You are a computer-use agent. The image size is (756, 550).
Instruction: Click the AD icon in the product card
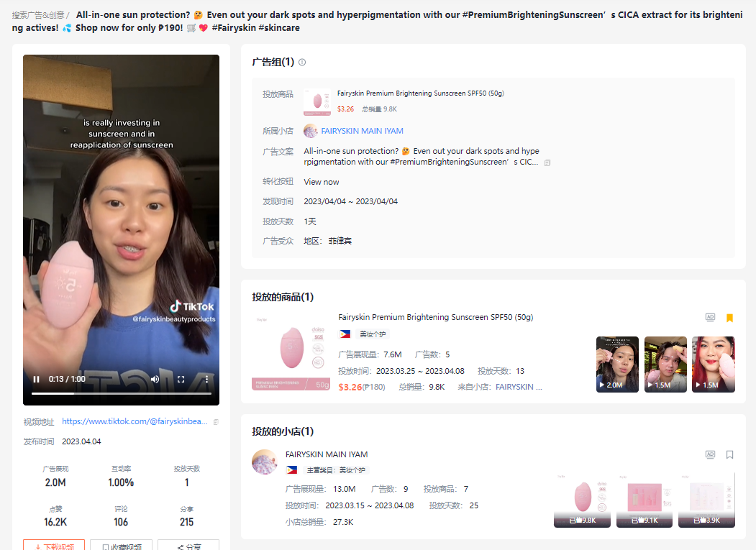(x=710, y=318)
